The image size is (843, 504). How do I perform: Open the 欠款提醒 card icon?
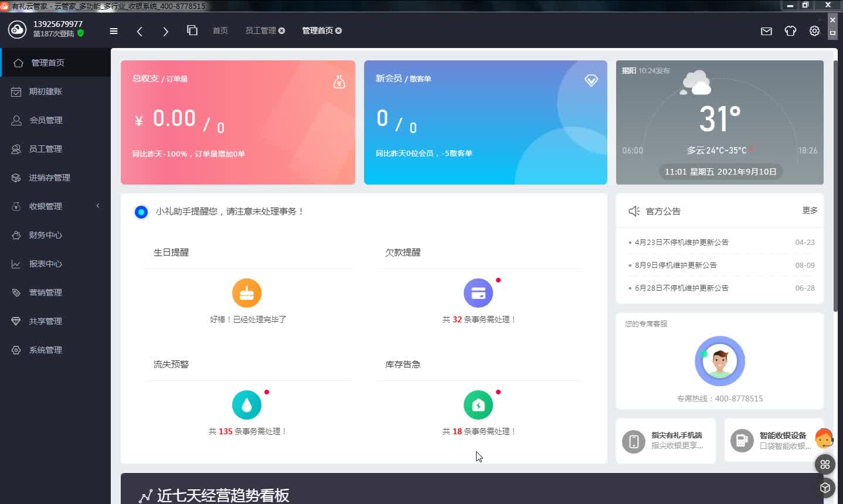478,293
